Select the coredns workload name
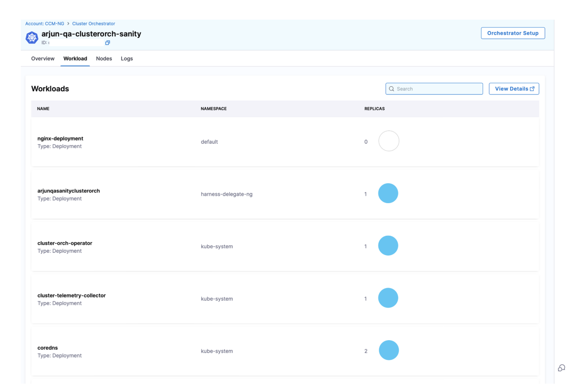 tap(48, 348)
